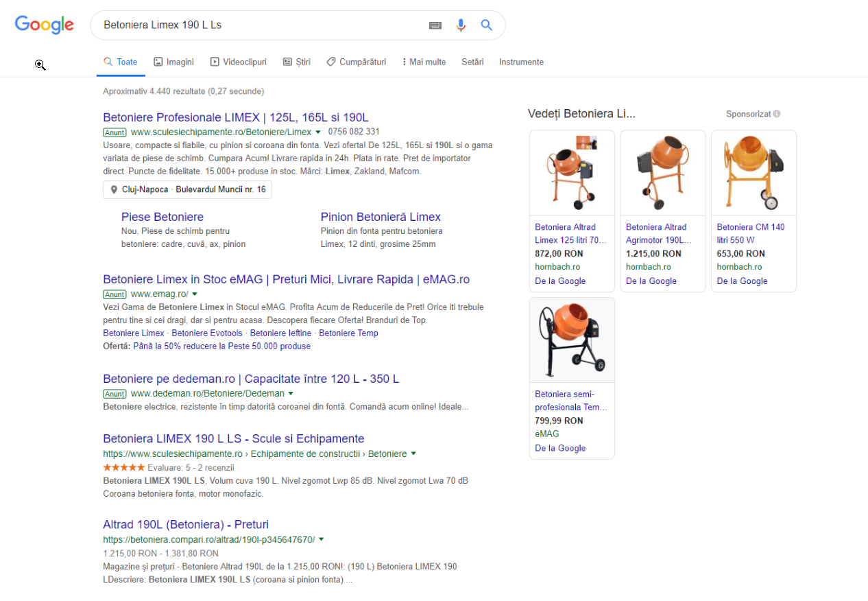
Task: Click Altrad Agrimotor 190L product image
Action: [663, 173]
